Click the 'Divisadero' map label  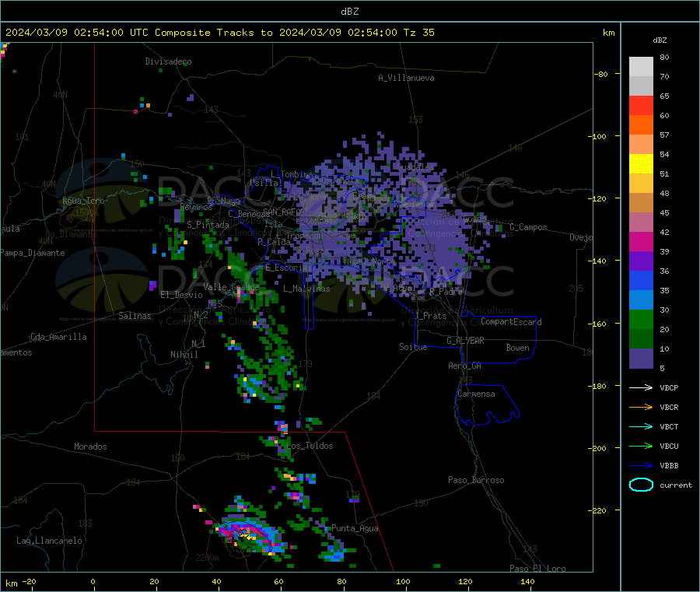pyautogui.click(x=168, y=61)
